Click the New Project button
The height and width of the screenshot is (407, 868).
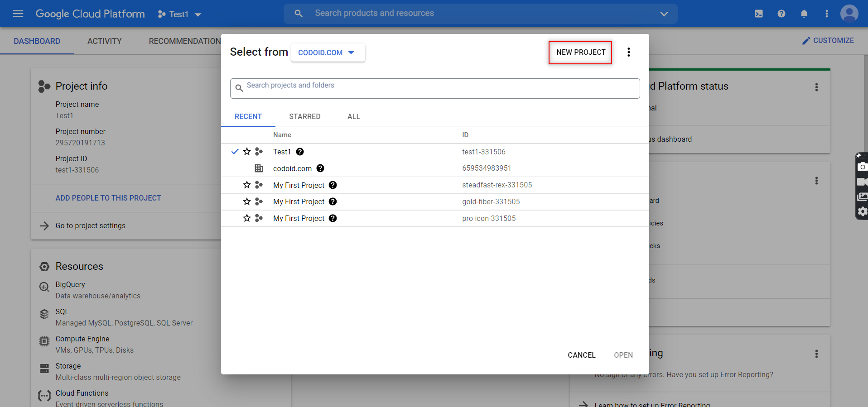pos(580,53)
